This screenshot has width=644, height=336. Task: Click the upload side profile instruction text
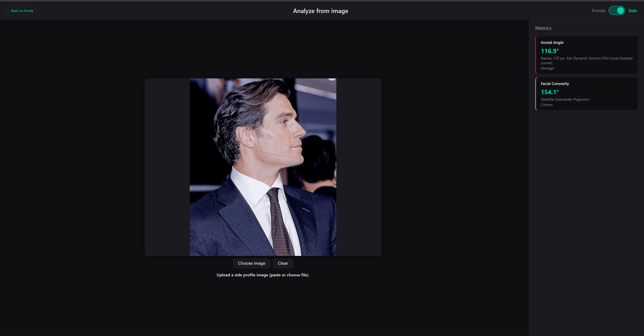(263, 275)
